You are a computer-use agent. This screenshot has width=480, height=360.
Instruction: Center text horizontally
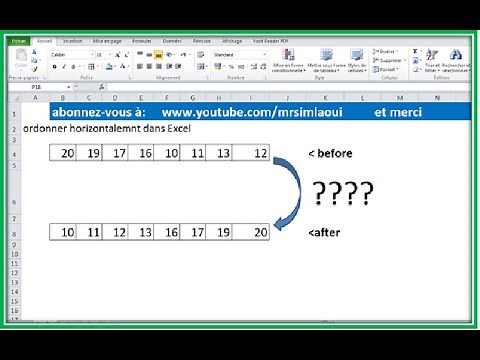149,66
